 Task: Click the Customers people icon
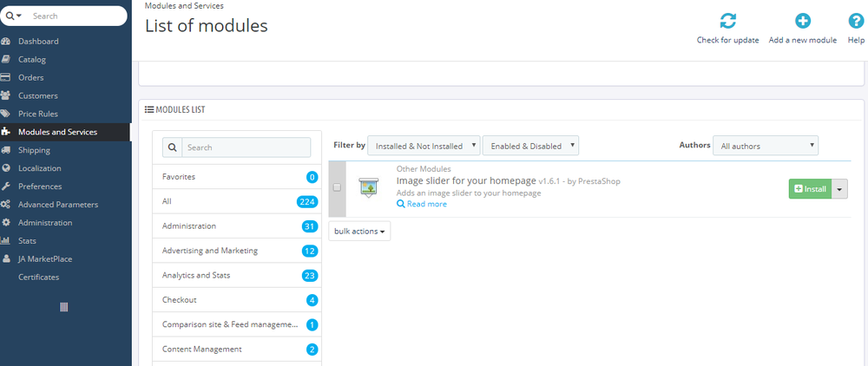[x=5, y=95]
